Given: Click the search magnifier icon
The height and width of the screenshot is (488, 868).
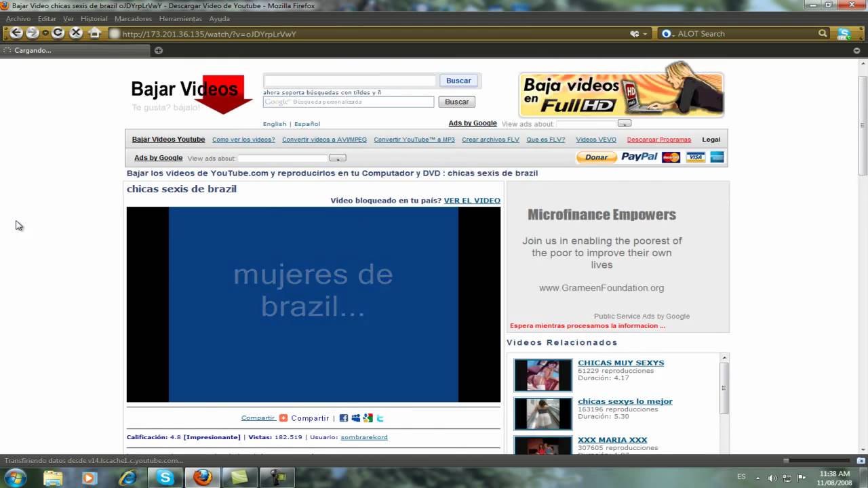Looking at the screenshot, I should click(x=823, y=33).
